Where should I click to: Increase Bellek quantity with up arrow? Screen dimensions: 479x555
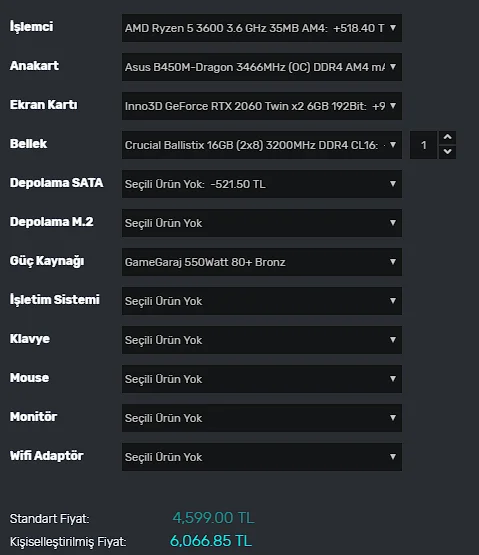[447, 137]
